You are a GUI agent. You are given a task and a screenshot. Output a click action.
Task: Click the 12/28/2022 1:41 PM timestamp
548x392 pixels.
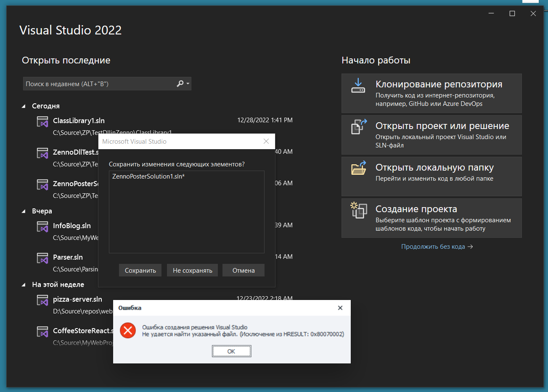click(265, 120)
